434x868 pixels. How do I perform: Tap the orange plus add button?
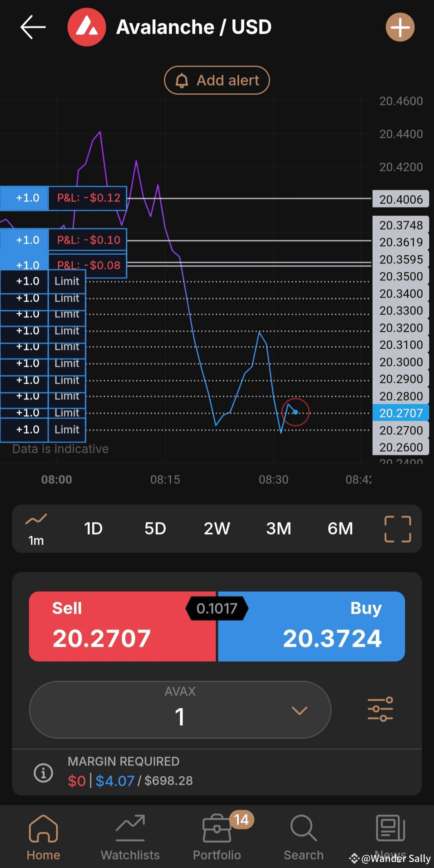click(400, 27)
